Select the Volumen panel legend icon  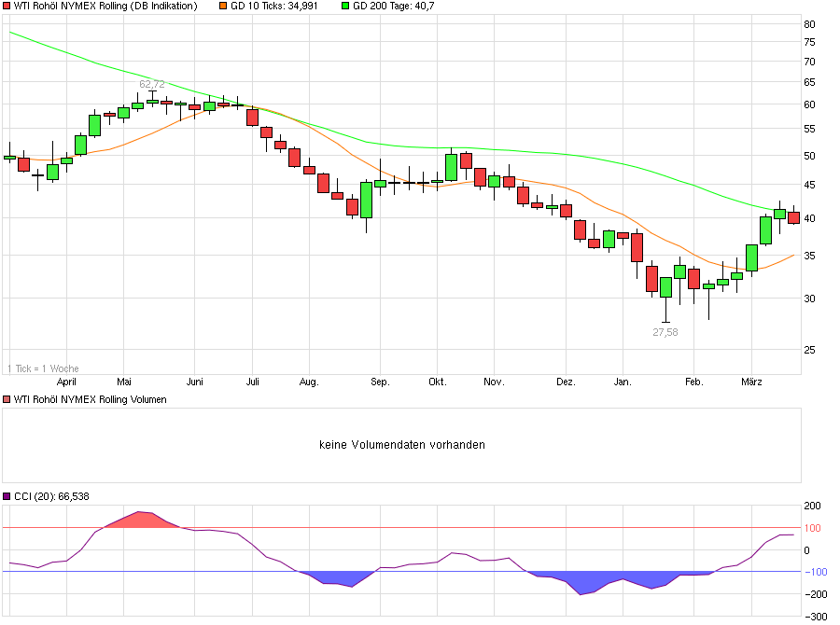click(7, 399)
